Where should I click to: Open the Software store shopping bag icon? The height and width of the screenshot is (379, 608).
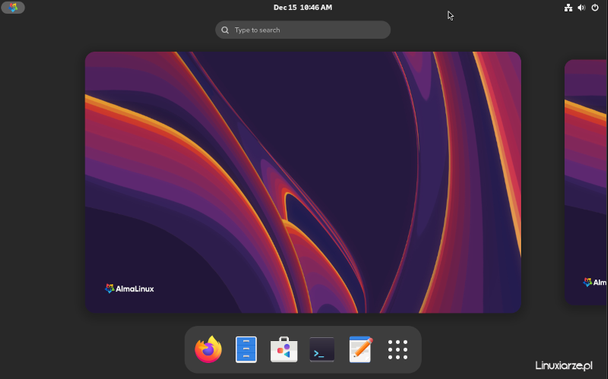(284, 350)
